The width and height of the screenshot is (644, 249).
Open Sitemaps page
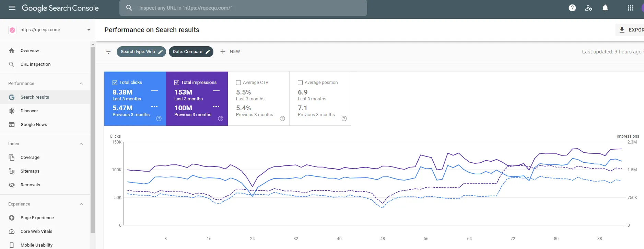point(45,171)
